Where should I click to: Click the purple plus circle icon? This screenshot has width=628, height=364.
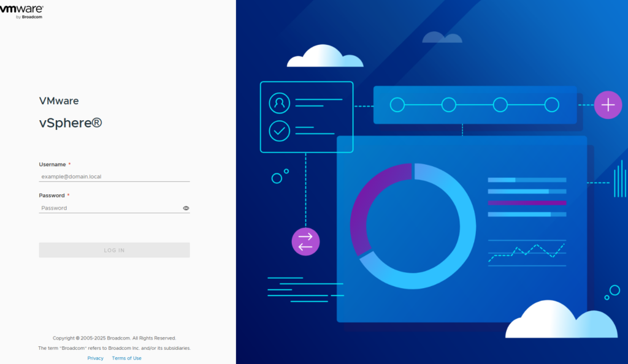coord(608,105)
